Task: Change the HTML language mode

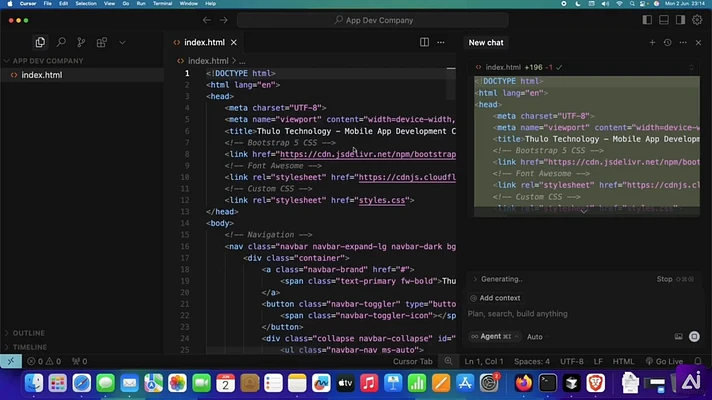Action: [x=623, y=361]
